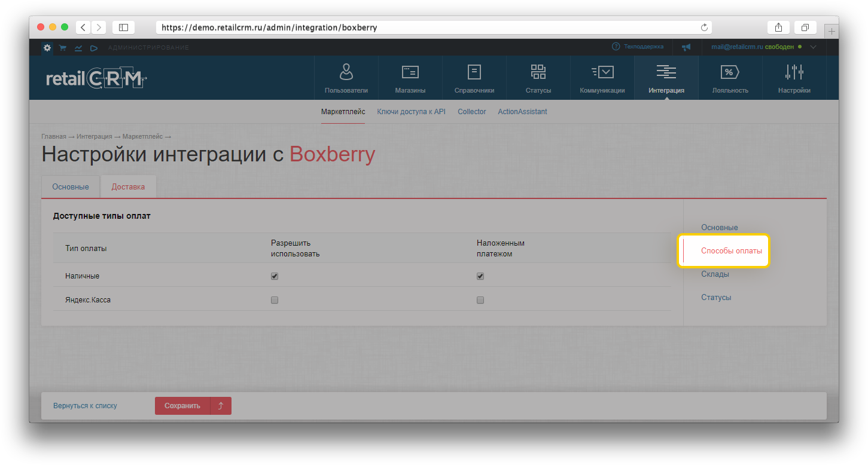Open Пользователи users section
868x465 pixels.
pos(346,78)
